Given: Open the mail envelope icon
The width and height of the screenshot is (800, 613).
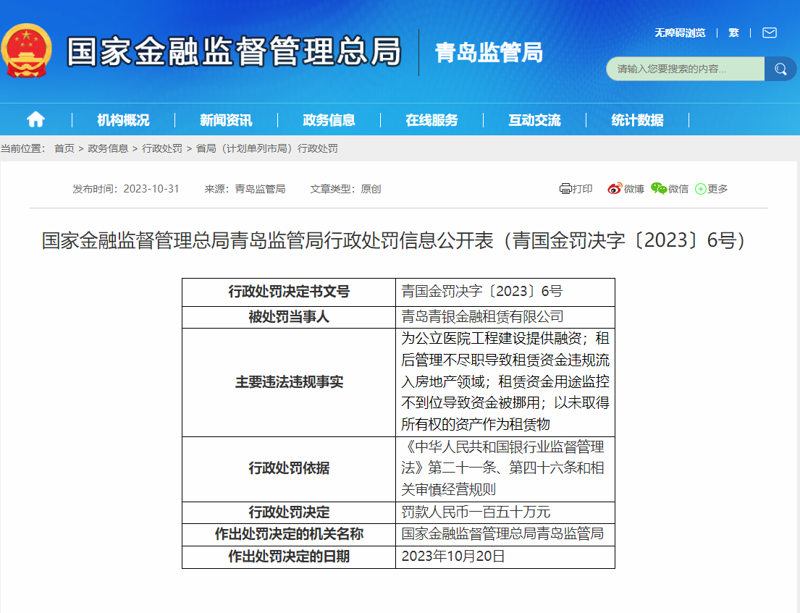Looking at the screenshot, I should (x=769, y=33).
